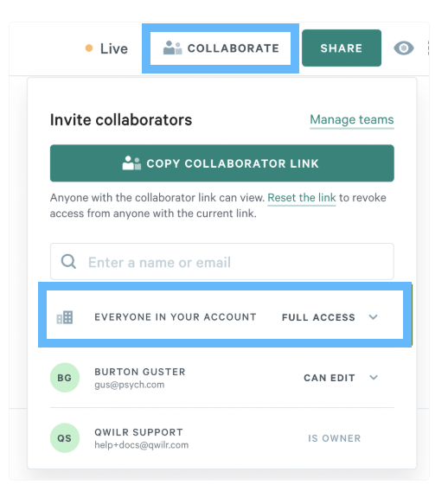The height and width of the screenshot is (491, 448).
Task: Click the eye preview icon
Action: [x=404, y=48]
